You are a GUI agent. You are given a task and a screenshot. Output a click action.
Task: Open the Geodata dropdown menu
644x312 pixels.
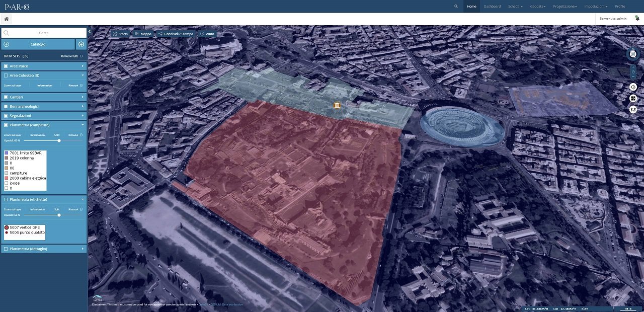[538, 7]
